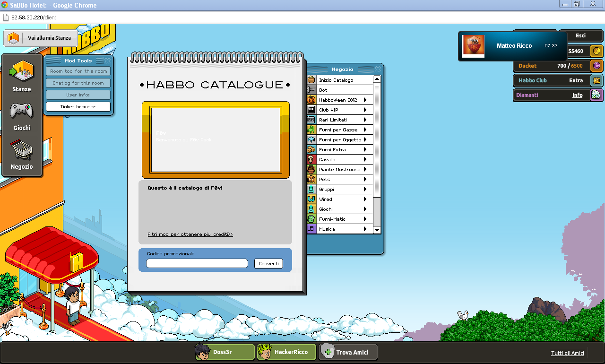Expand the Furni per Oggetto arrow
This screenshot has width=605, height=364.
tap(365, 139)
